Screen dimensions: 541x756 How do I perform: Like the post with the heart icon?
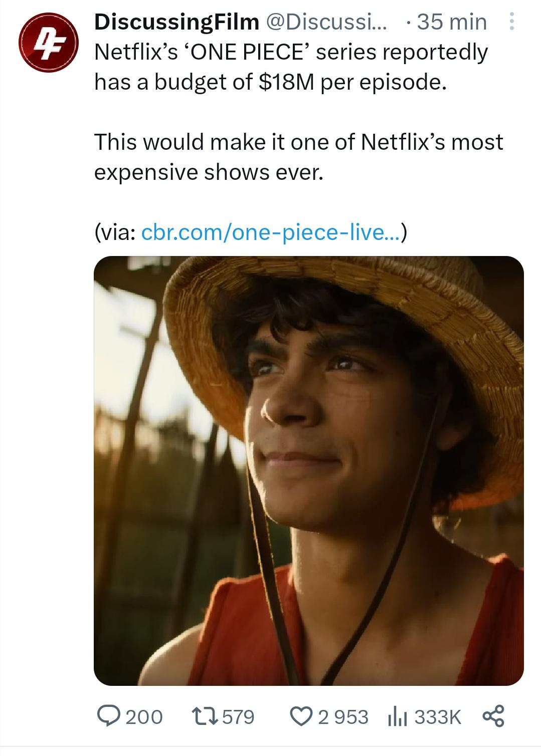pyautogui.click(x=303, y=716)
